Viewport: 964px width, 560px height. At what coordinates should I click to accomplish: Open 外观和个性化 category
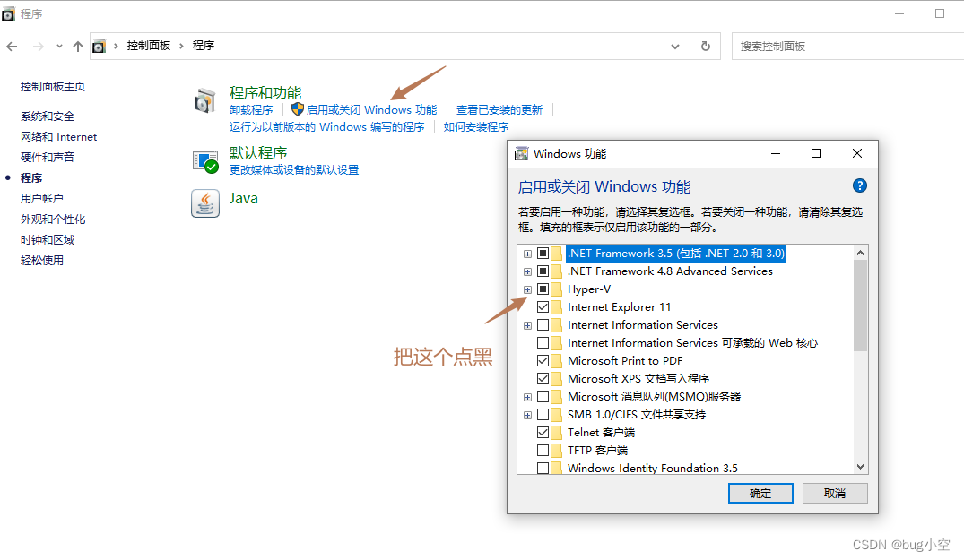53,220
